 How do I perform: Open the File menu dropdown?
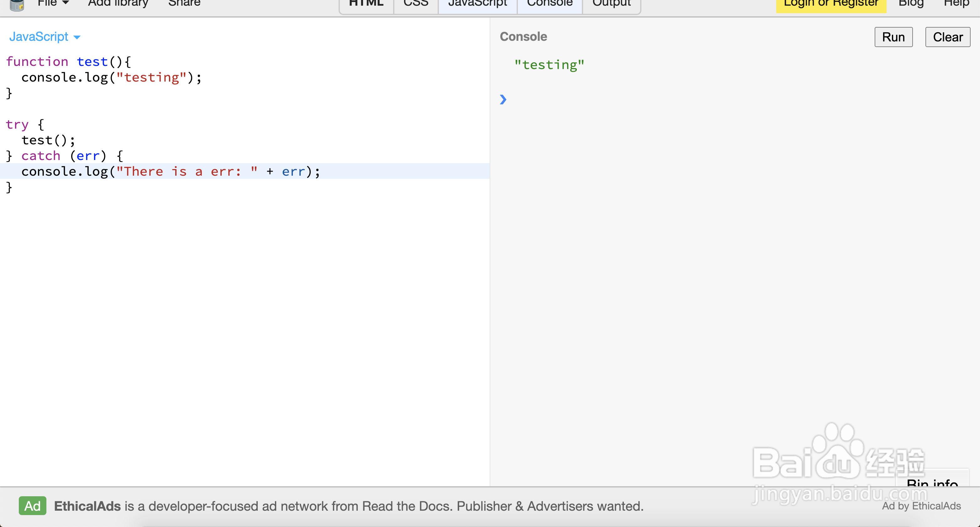pos(53,3)
